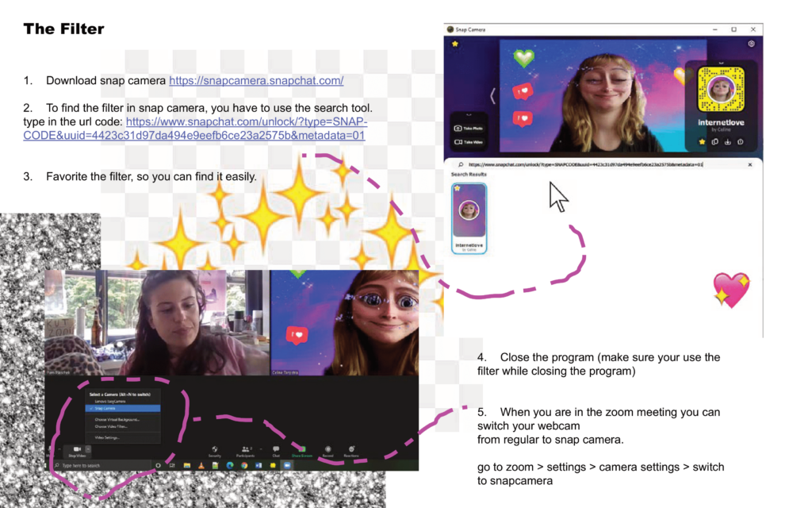Toggle the Stop Video camera button

[x=76, y=449]
